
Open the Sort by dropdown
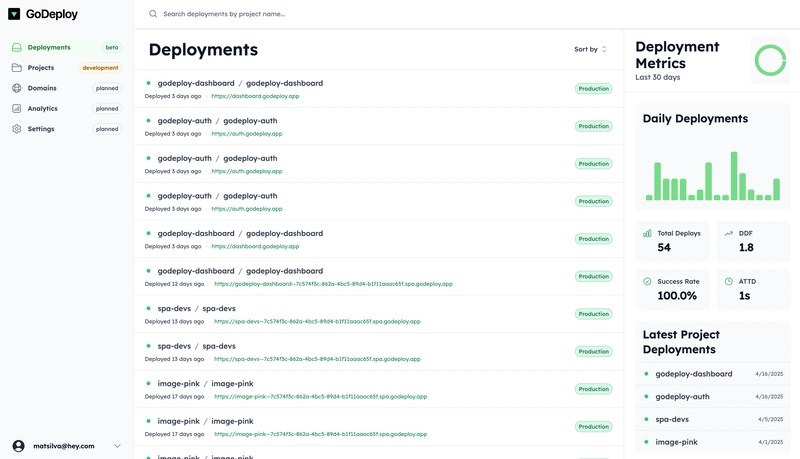(590, 49)
